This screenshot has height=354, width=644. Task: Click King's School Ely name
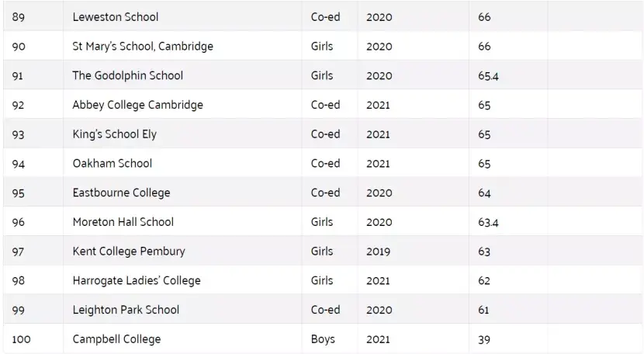(x=114, y=134)
